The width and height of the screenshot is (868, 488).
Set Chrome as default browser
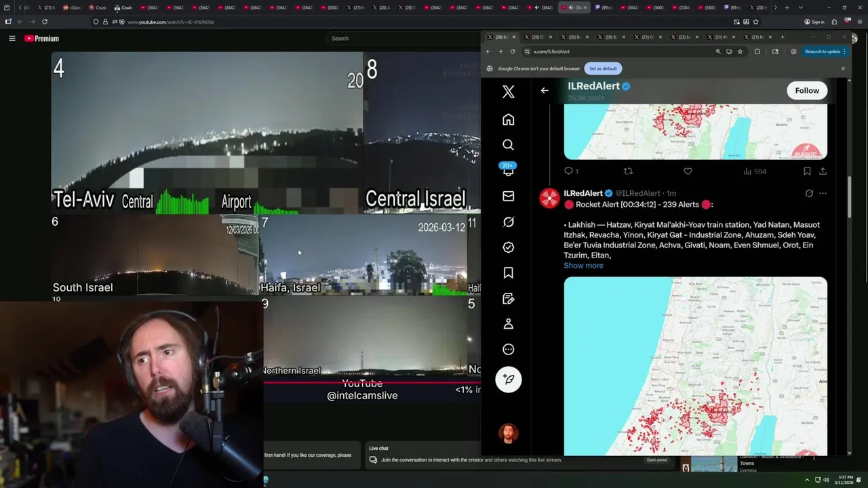(x=603, y=68)
